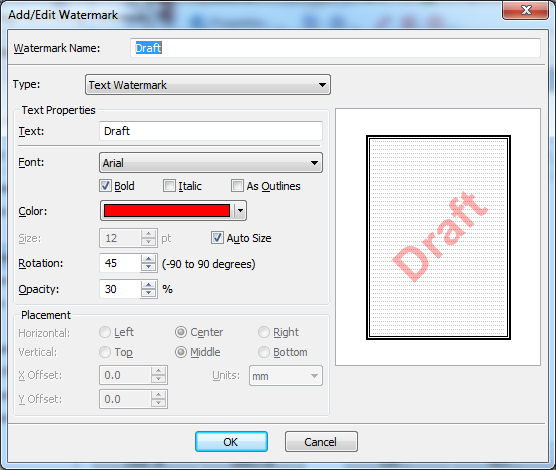Viewport: 556px width, 470px height.
Task: Click the red Color swatch
Action: pos(167,211)
